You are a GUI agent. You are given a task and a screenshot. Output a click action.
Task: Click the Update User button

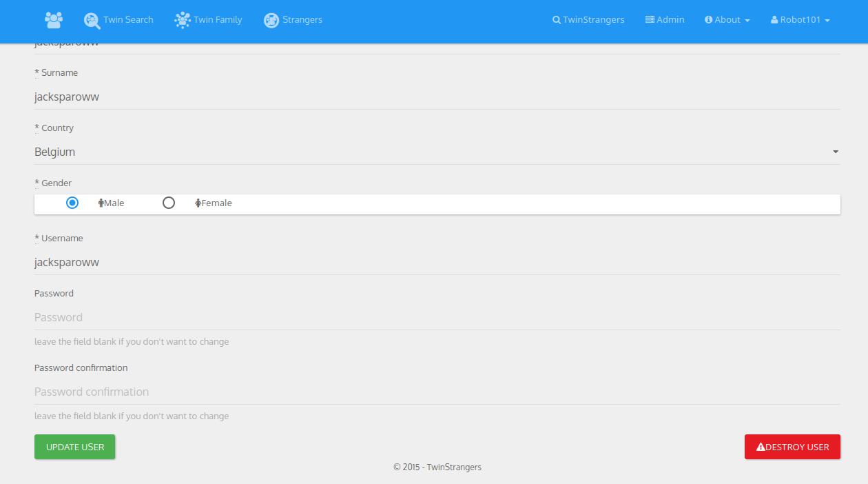(74, 447)
